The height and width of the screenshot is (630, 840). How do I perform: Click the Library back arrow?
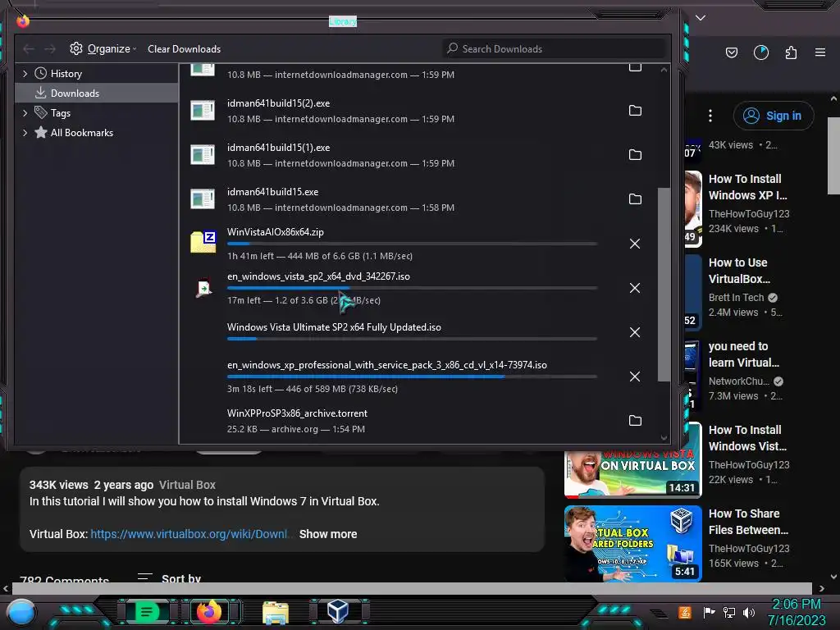click(x=29, y=48)
